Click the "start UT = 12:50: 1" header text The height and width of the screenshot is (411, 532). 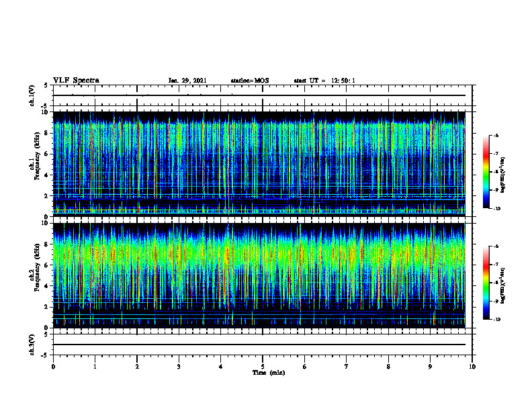324,81
